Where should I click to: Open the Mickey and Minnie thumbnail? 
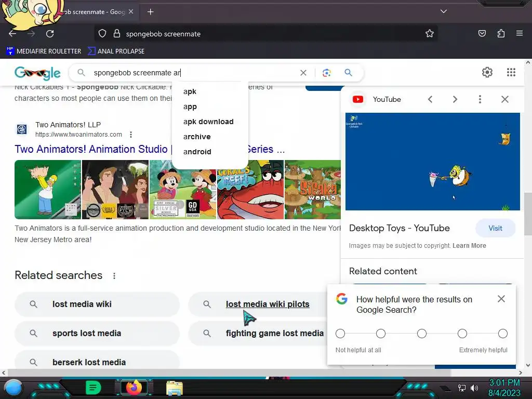(182, 190)
